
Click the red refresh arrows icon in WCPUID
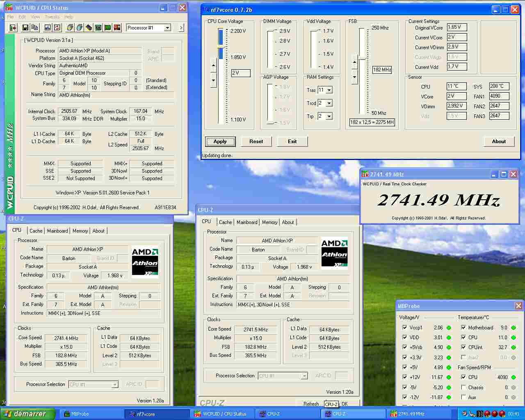(57, 27)
